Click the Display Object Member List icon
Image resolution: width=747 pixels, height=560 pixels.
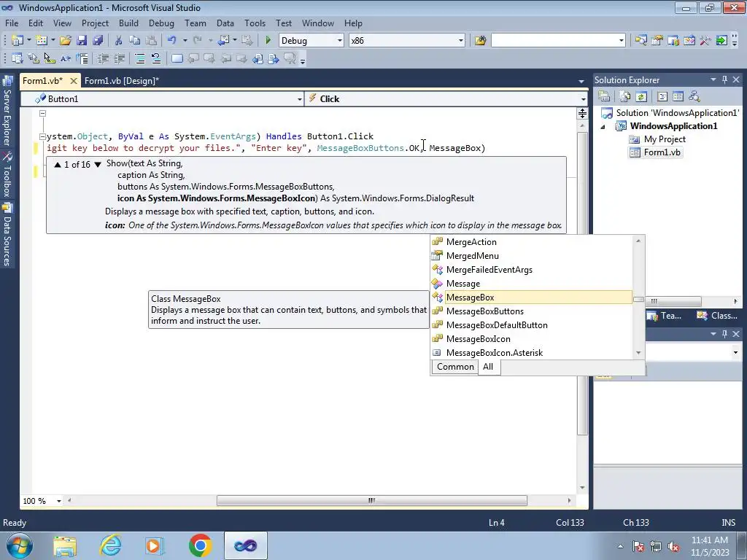tap(18, 58)
